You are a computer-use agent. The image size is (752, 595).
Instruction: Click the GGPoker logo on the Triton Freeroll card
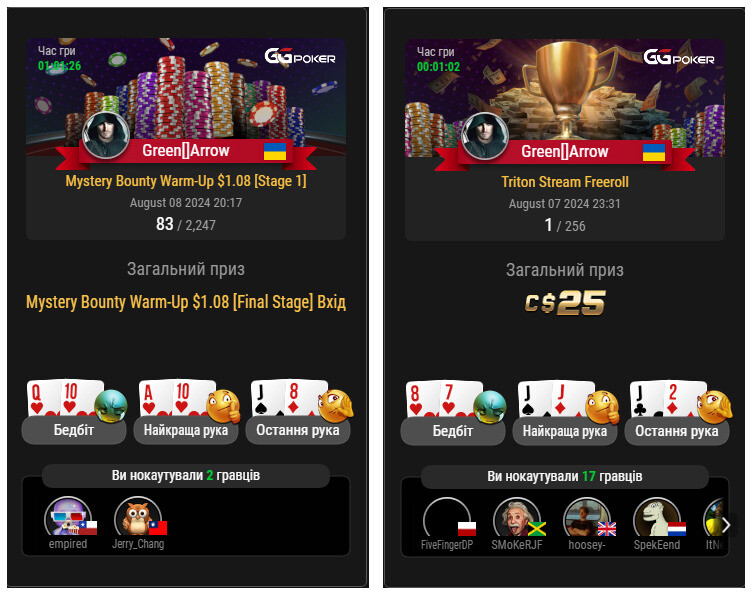[x=679, y=57]
